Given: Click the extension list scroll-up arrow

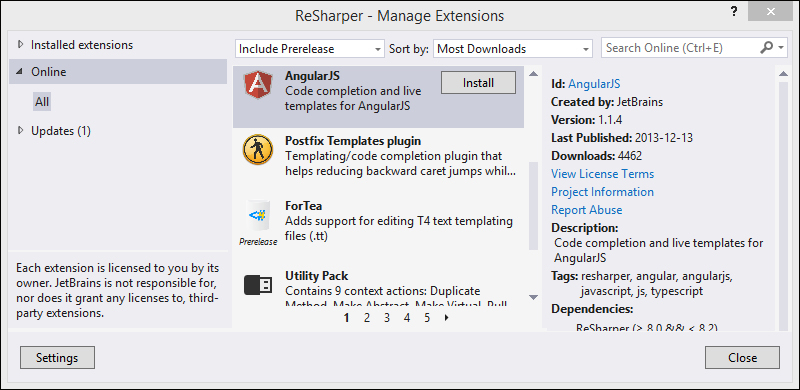Looking at the screenshot, I should point(533,74).
